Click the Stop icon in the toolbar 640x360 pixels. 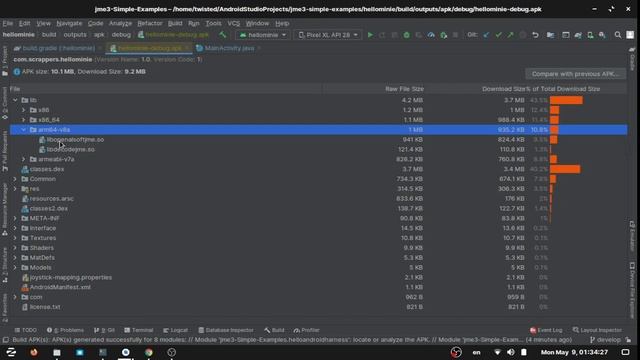tap(456, 35)
